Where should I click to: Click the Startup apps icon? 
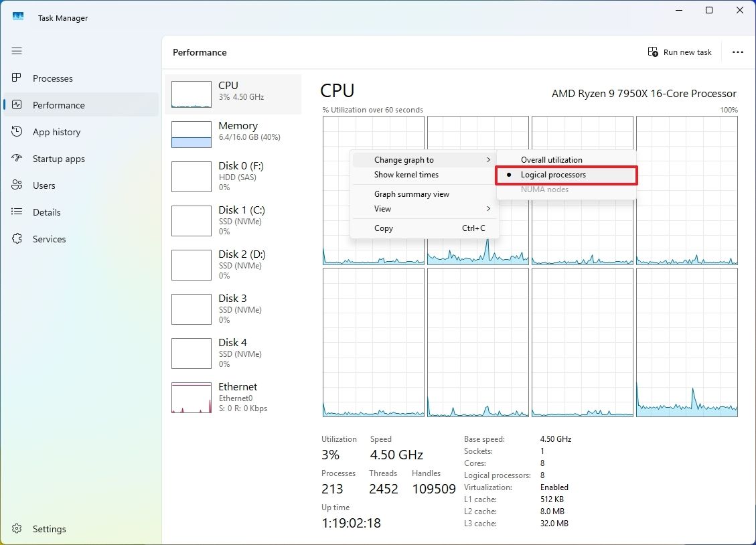pyautogui.click(x=16, y=159)
